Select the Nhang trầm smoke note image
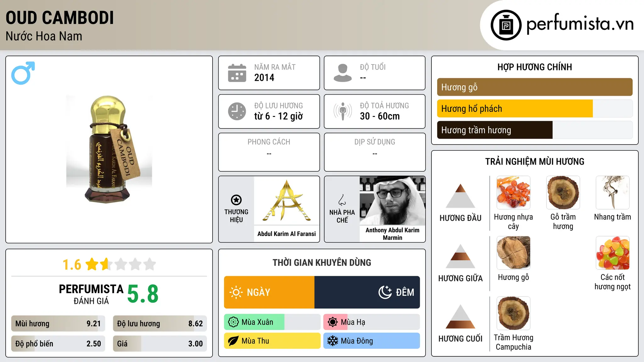The height and width of the screenshot is (362, 644). click(x=613, y=193)
